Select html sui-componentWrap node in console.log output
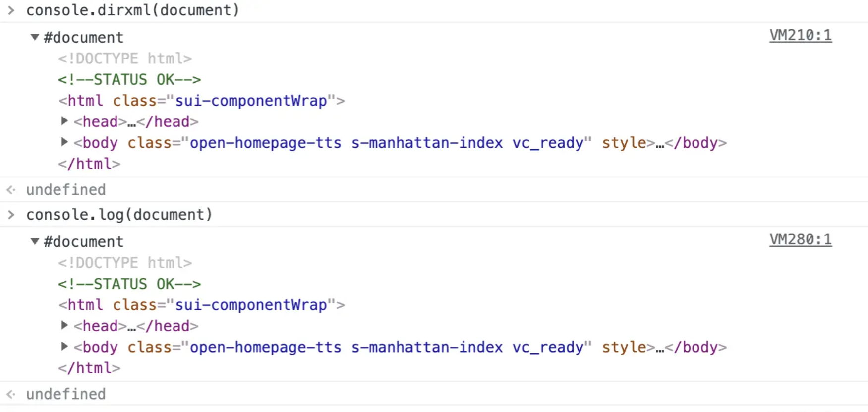 point(201,305)
